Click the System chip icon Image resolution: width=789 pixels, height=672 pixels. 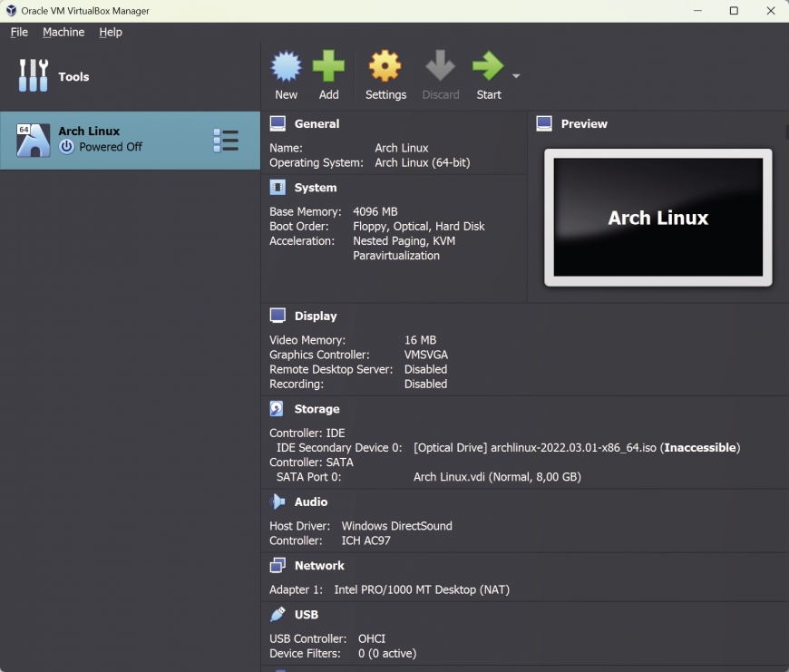click(x=278, y=188)
